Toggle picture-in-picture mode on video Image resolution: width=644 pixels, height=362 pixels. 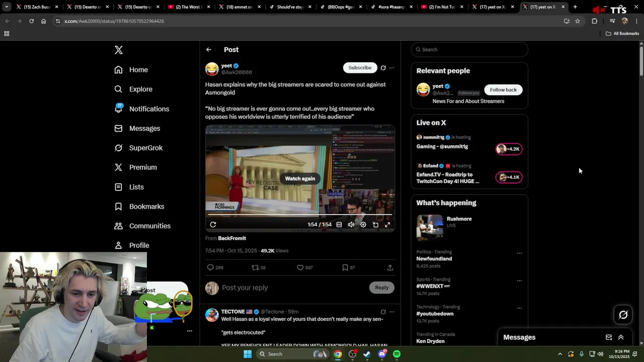click(x=375, y=225)
